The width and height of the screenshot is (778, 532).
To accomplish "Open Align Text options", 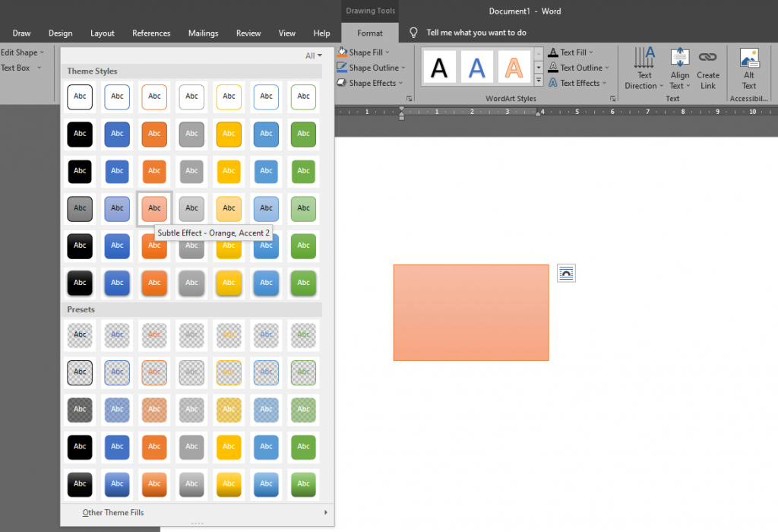I will 679,67.
